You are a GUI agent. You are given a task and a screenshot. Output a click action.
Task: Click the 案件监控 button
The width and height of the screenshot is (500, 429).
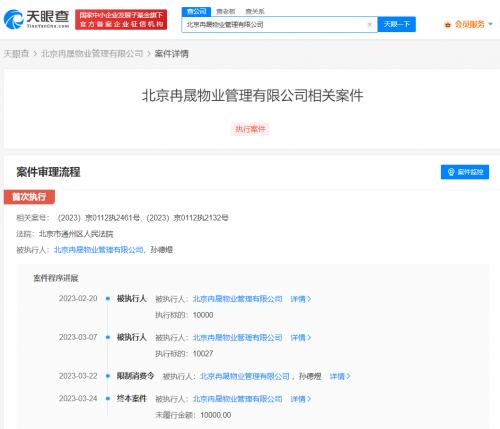465,172
